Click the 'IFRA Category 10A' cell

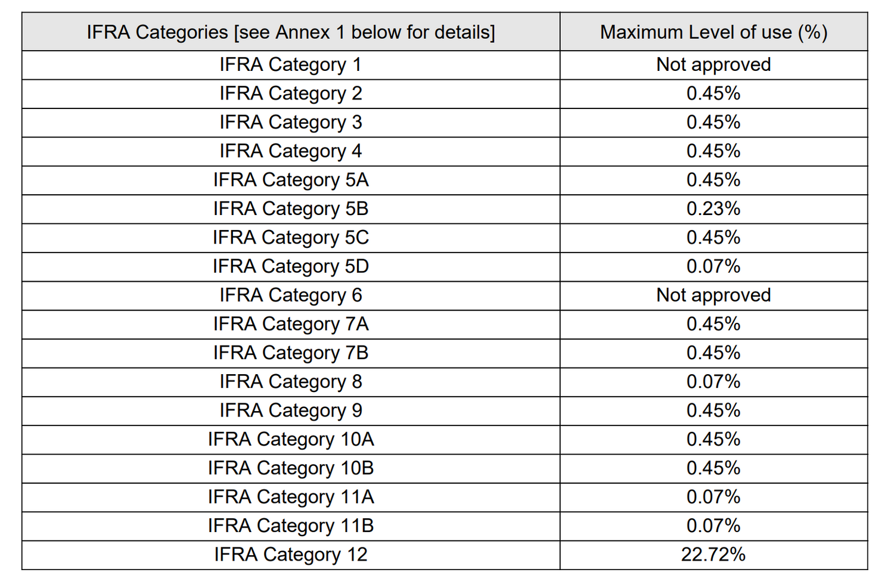point(291,439)
